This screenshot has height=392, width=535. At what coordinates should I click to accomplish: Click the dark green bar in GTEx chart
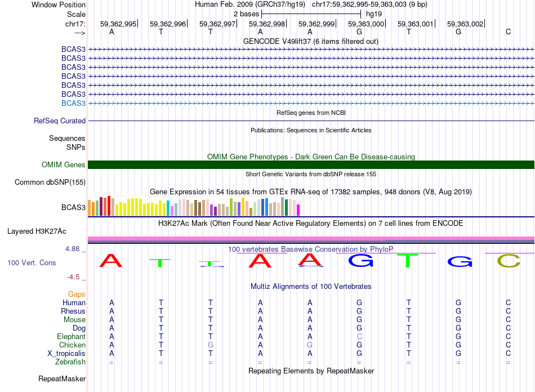[286, 207]
